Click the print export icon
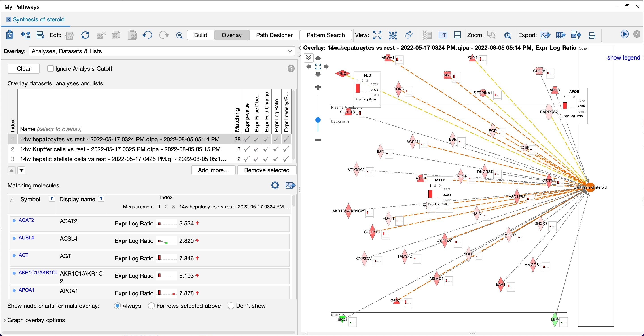The image size is (644, 336). (x=592, y=35)
